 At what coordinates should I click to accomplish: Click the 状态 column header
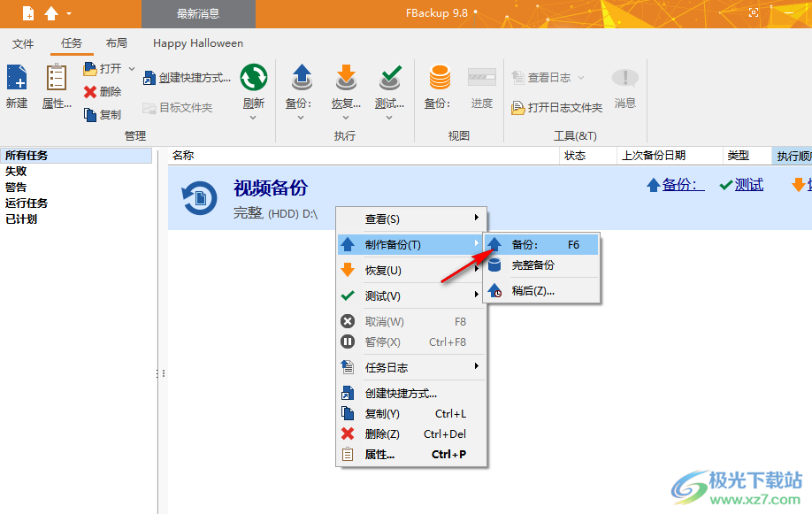588,156
